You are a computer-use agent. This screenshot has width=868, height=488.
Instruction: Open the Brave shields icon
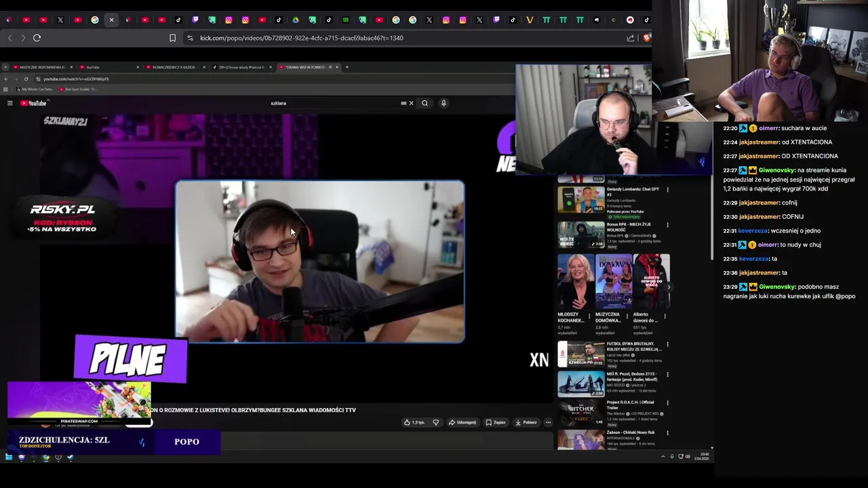coord(647,38)
